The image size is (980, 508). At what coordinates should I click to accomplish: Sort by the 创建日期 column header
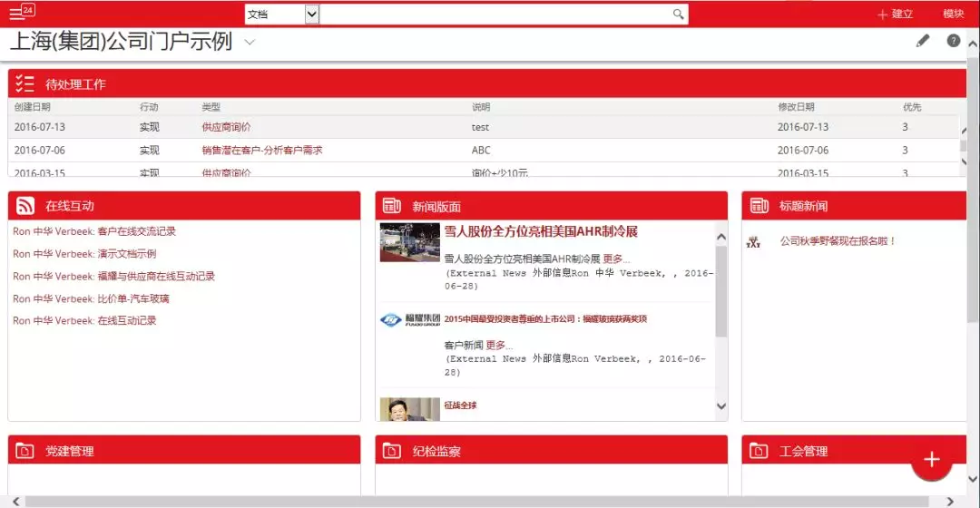[x=33, y=107]
